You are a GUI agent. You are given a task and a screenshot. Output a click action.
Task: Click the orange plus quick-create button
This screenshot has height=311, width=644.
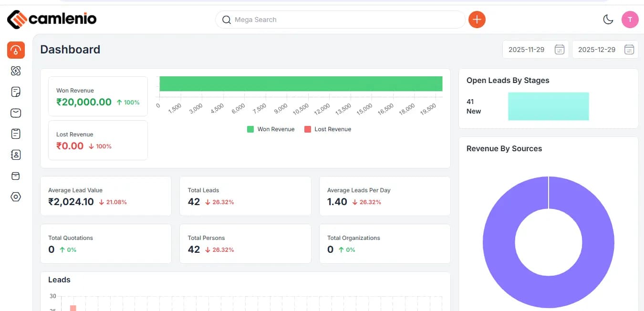pyautogui.click(x=477, y=20)
